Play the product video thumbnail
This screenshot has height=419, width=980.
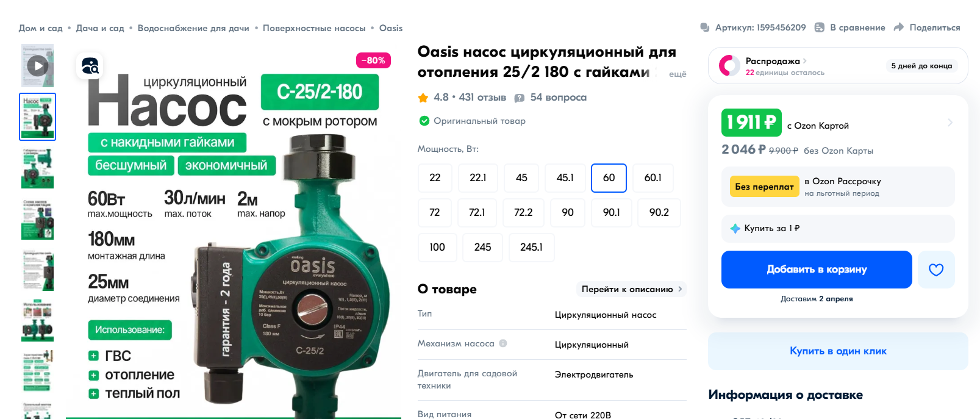tap(37, 66)
